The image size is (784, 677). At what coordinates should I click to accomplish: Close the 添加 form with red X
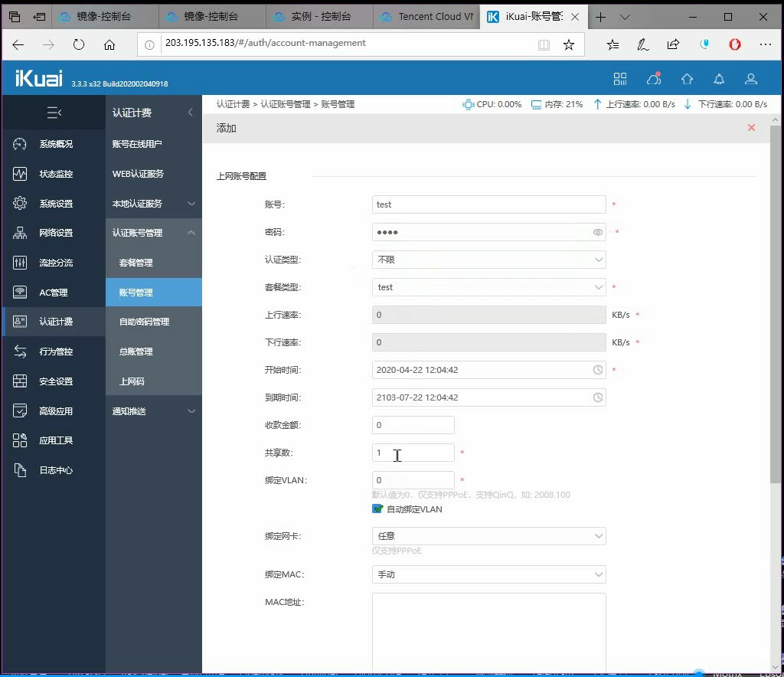pos(751,128)
